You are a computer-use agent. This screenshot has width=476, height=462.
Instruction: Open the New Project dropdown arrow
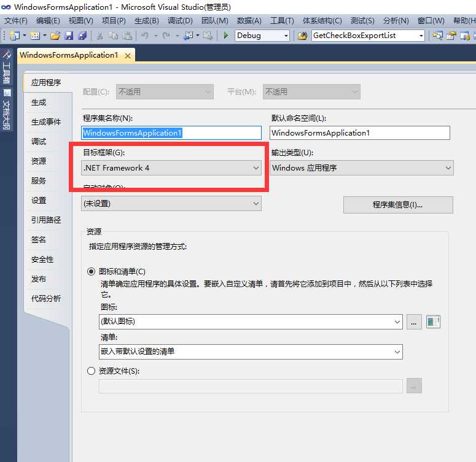25,36
